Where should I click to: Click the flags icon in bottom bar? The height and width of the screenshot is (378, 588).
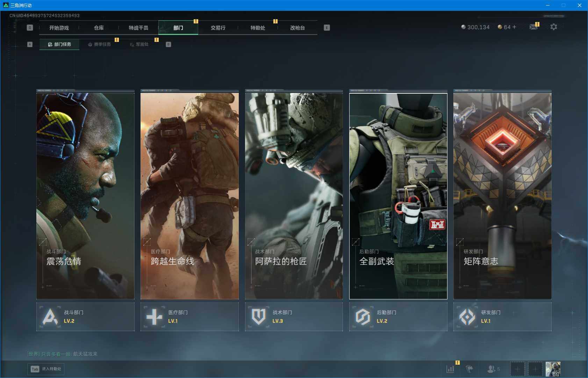tap(469, 369)
